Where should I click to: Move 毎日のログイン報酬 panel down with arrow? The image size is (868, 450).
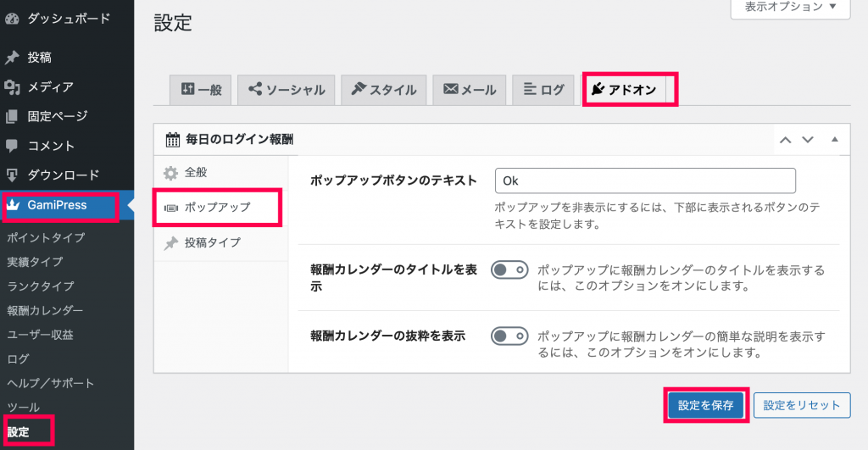pyautogui.click(x=808, y=140)
